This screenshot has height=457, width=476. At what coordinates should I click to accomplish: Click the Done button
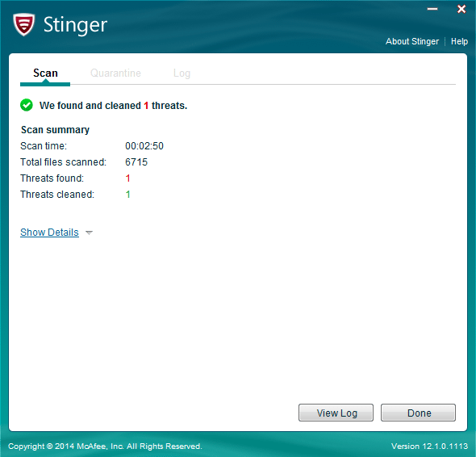[x=419, y=413]
